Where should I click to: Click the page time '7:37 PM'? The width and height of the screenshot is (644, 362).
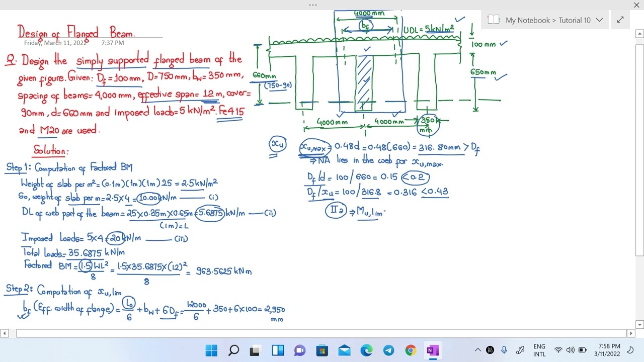click(x=113, y=43)
